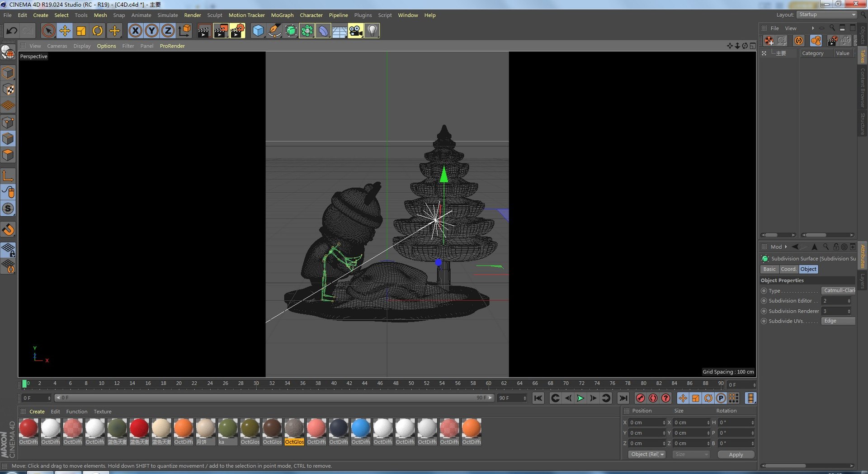This screenshot has height=474, width=868.
Task: Toggle the Enable Snap S icon
Action: click(8, 209)
